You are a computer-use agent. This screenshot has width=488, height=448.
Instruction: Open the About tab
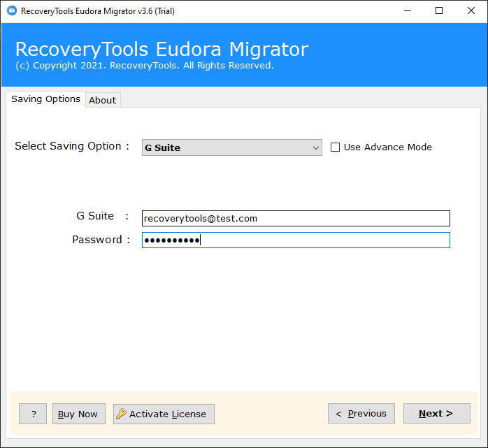coord(103,100)
